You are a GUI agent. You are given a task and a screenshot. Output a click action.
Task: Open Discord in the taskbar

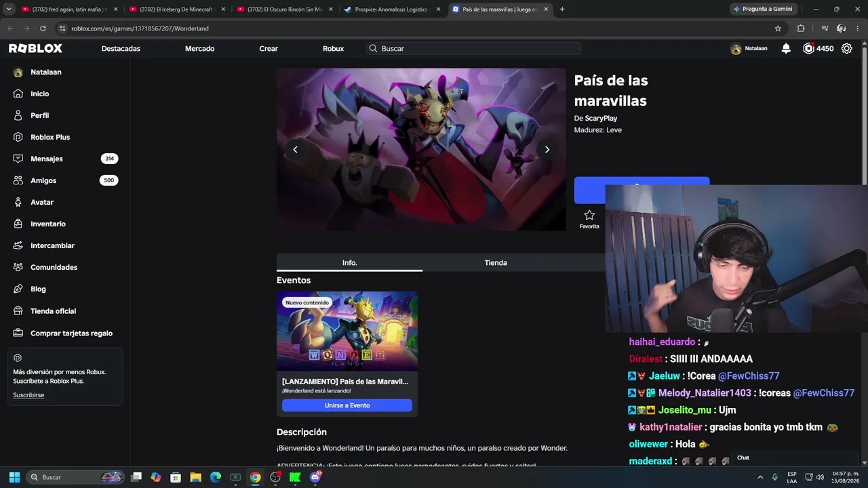[315, 477]
